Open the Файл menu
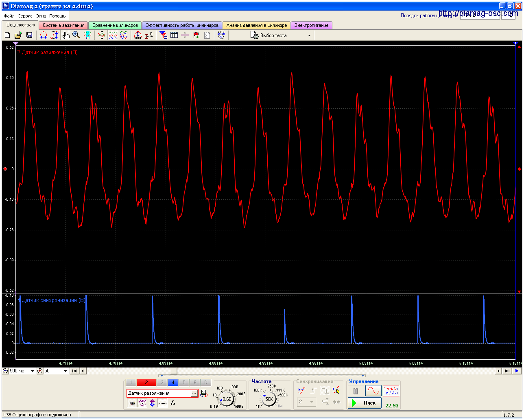524x420 pixels. (x=9, y=16)
